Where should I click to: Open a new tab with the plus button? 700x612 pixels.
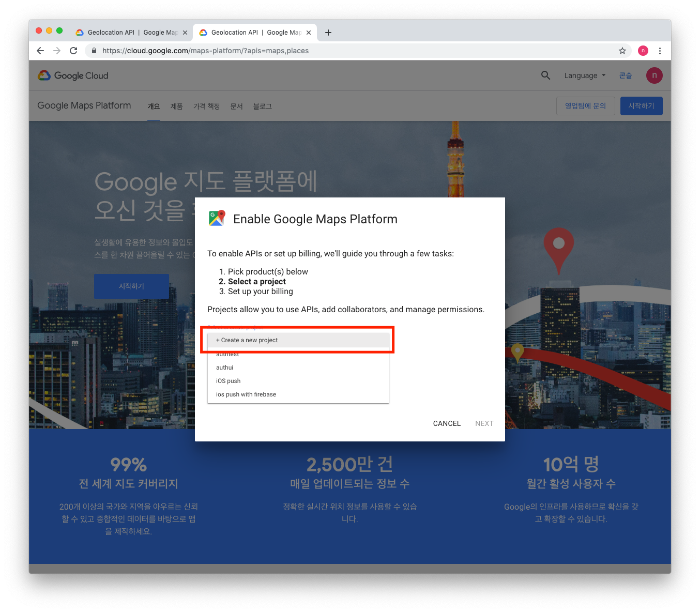pyautogui.click(x=328, y=33)
